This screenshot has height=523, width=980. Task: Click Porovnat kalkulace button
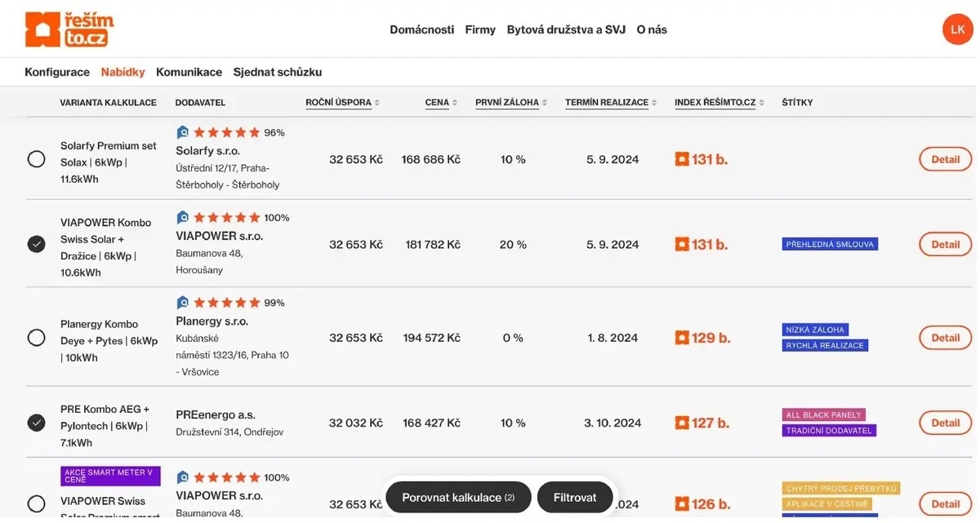click(x=458, y=497)
